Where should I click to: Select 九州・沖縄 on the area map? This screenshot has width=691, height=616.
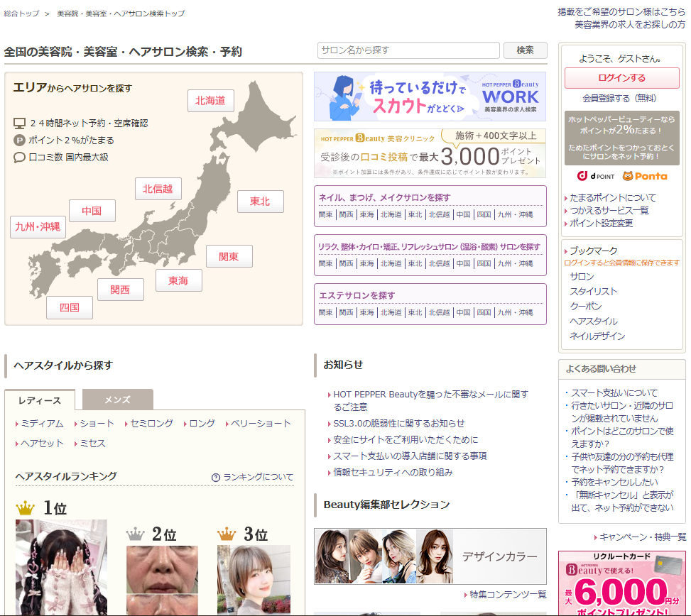[x=38, y=227]
